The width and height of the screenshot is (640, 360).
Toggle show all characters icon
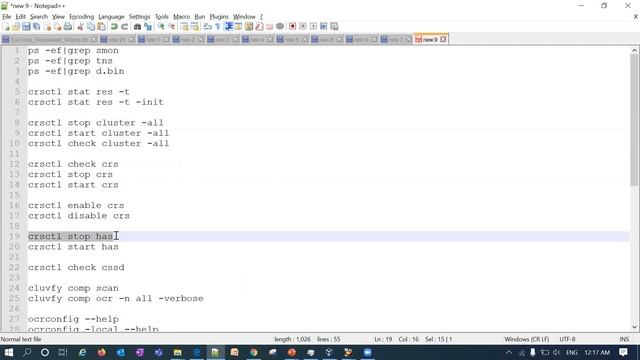tap(218, 27)
